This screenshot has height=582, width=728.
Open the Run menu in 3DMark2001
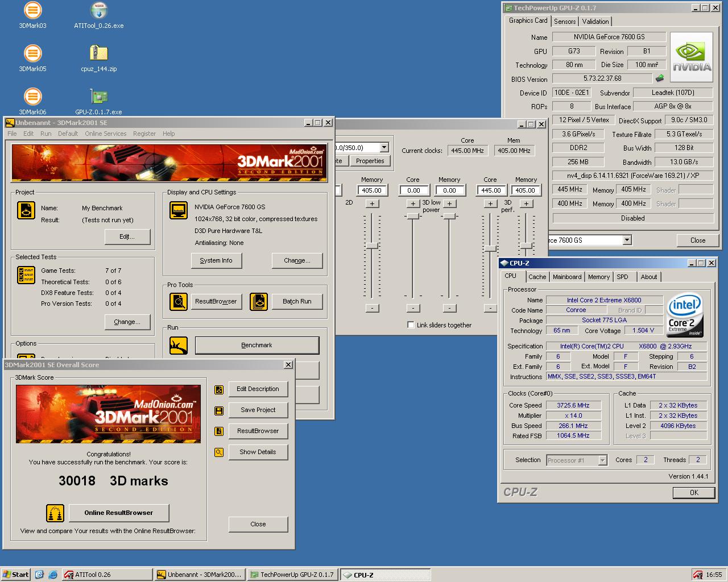(x=46, y=134)
